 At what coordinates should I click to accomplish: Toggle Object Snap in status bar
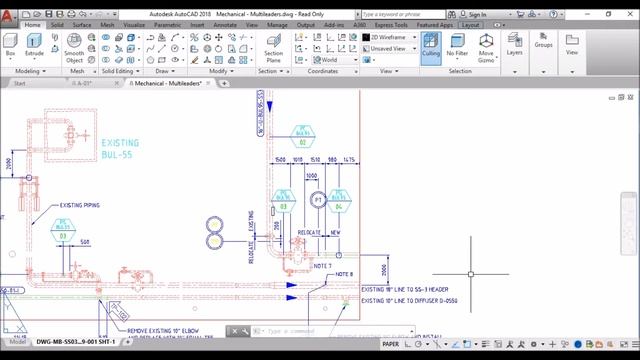pyautogui.click(x=467, y=344)
